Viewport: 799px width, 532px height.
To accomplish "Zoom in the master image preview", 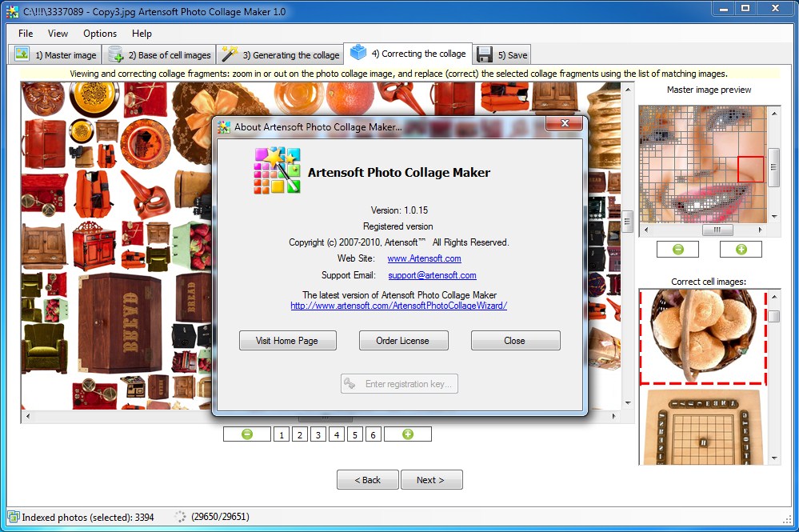I will click(741, 249).
